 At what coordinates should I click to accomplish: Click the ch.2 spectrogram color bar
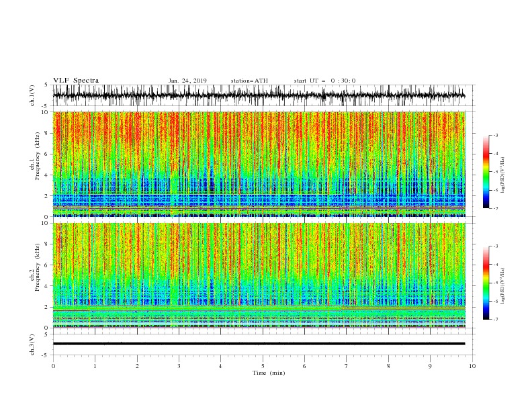pos(486,283)
